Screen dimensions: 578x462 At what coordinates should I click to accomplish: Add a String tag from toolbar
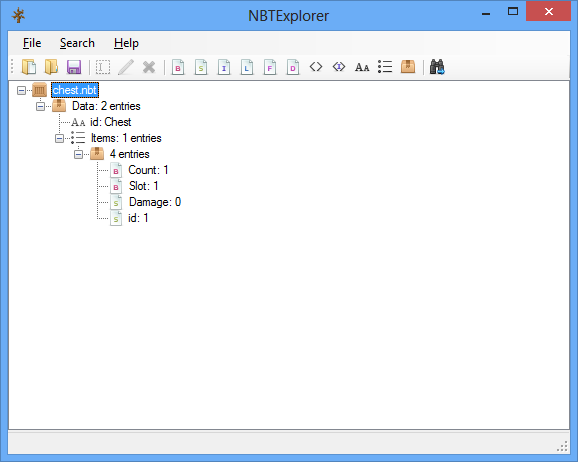tap(362, 67)
